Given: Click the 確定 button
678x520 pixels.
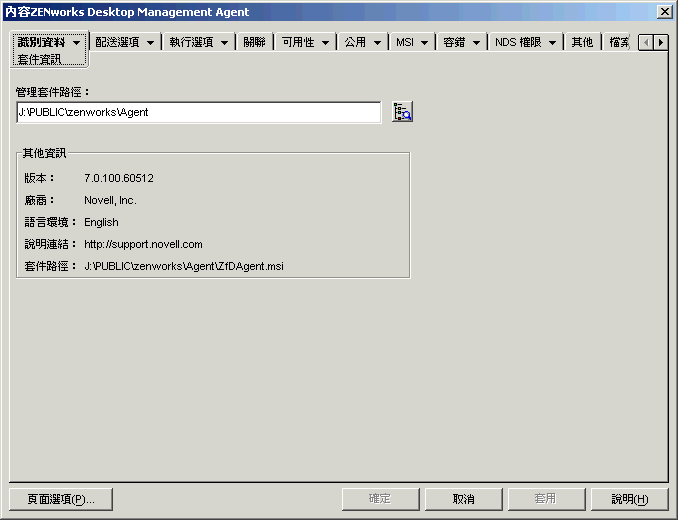Looking at the screenshot, I should pos(381,499).
